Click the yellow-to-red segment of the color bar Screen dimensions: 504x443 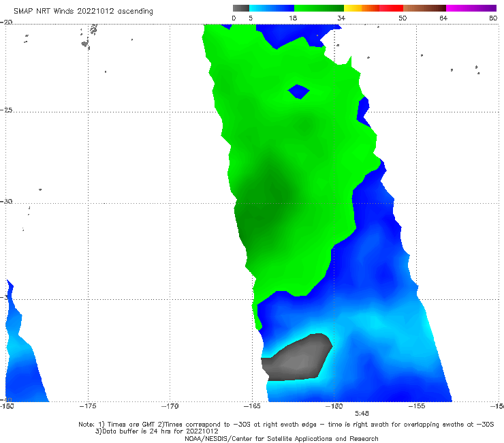point(373,8)
